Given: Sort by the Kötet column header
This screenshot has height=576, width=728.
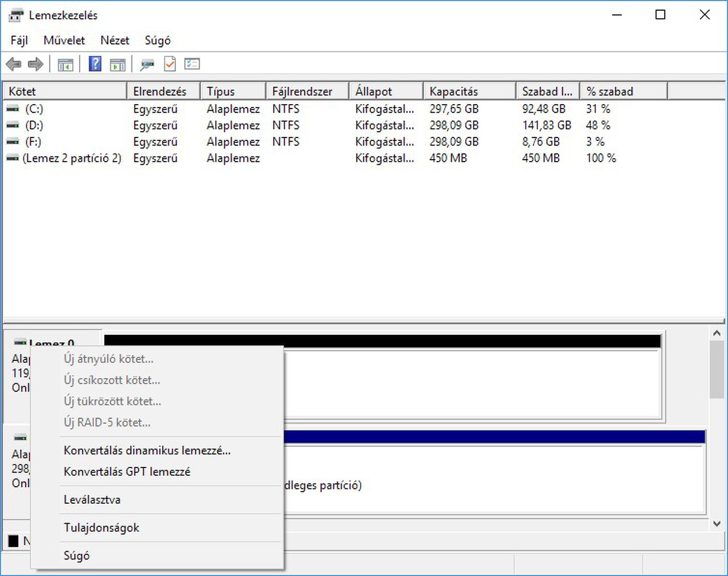Looking at the screenshot, I should tap(64, 91).
